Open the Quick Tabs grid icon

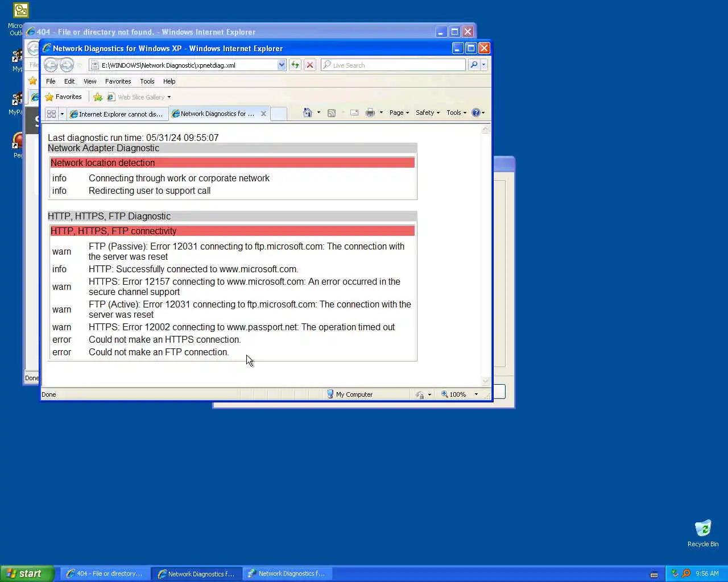click(51, 114)
